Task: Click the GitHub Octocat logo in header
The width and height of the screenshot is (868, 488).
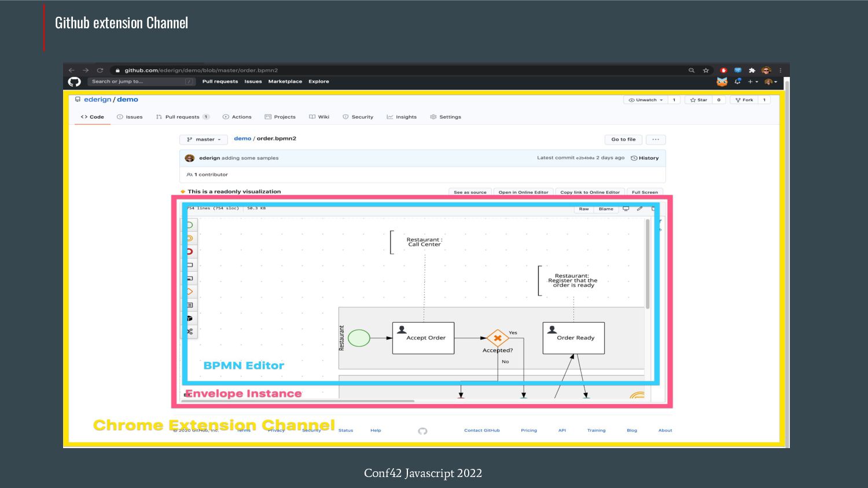Action: pos(75,82)
